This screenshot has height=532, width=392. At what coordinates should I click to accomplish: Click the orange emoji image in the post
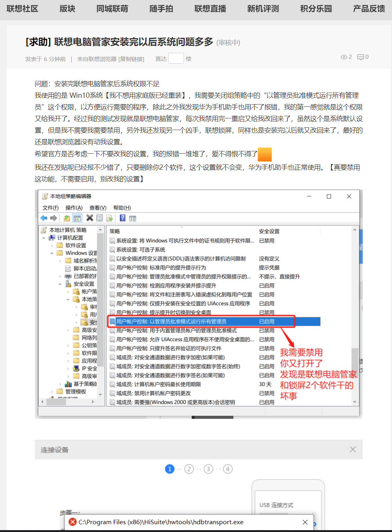[265, 154]
